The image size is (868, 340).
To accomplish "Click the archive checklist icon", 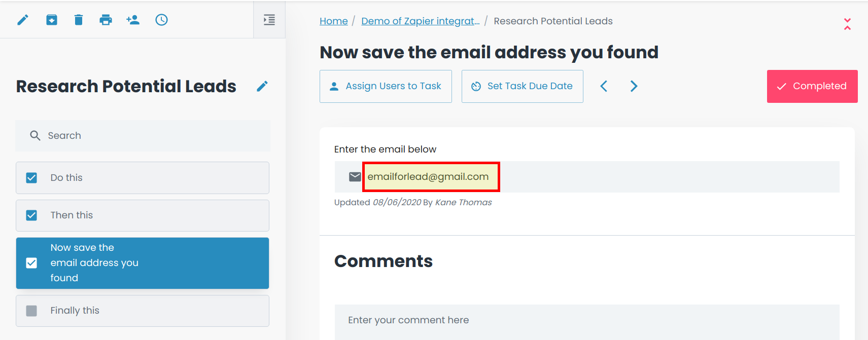I will [x=52, y=20].
